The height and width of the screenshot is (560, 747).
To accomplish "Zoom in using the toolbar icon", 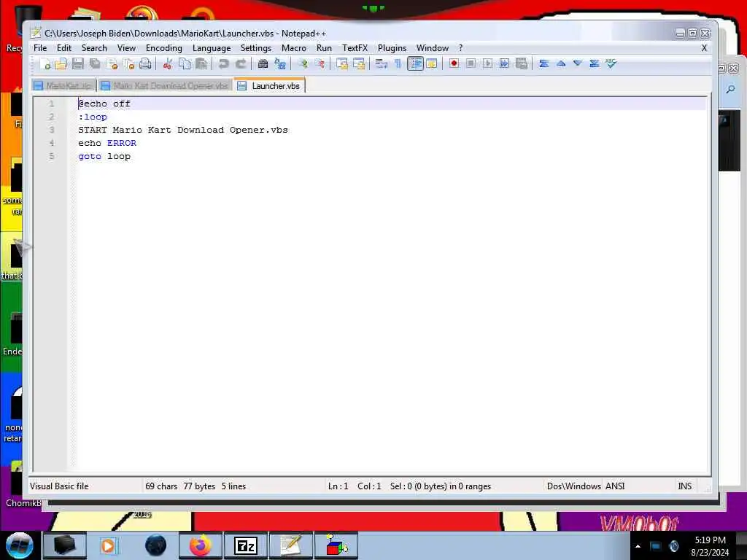I will point(303,63).
